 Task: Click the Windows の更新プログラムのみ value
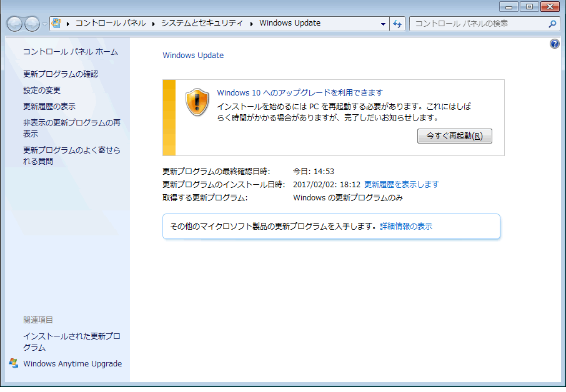pyautogui.click(x=348, y=198)
